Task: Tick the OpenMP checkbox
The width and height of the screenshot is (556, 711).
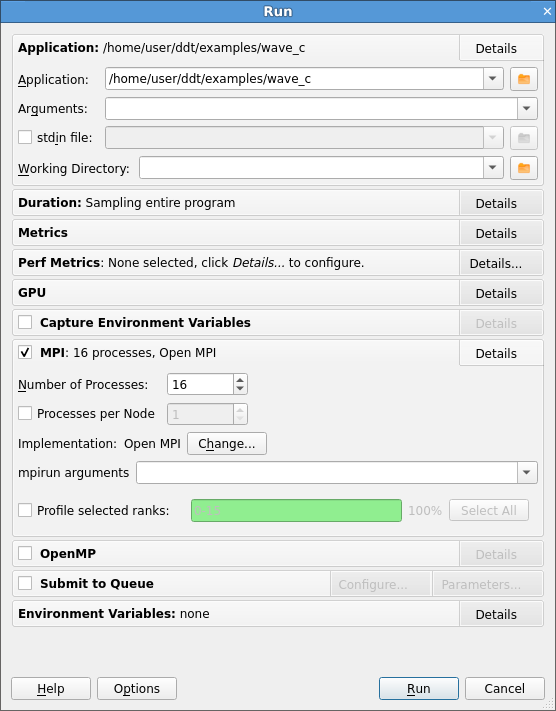Action: point(25,554)
